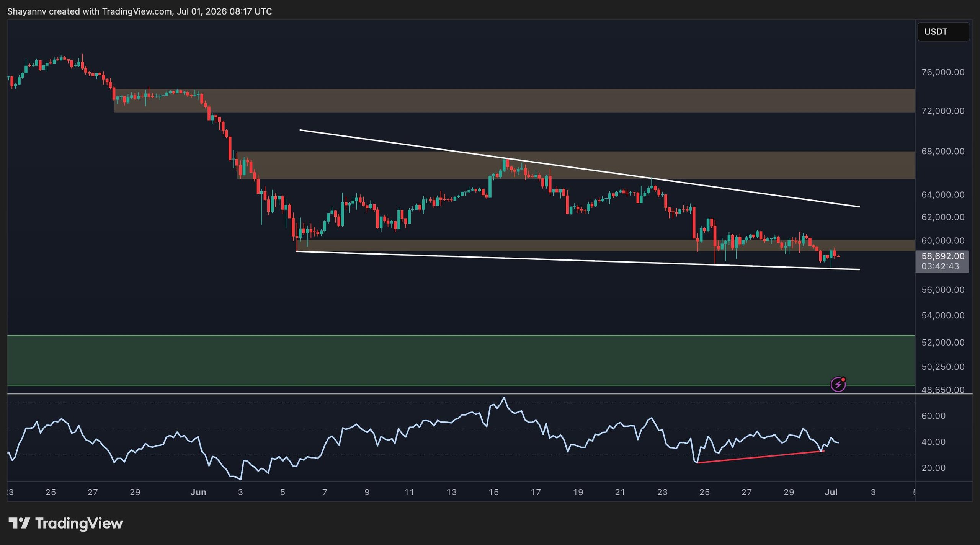
Task: Click the RSI 20.00 scale label
Action: click(x=933, y=468)
